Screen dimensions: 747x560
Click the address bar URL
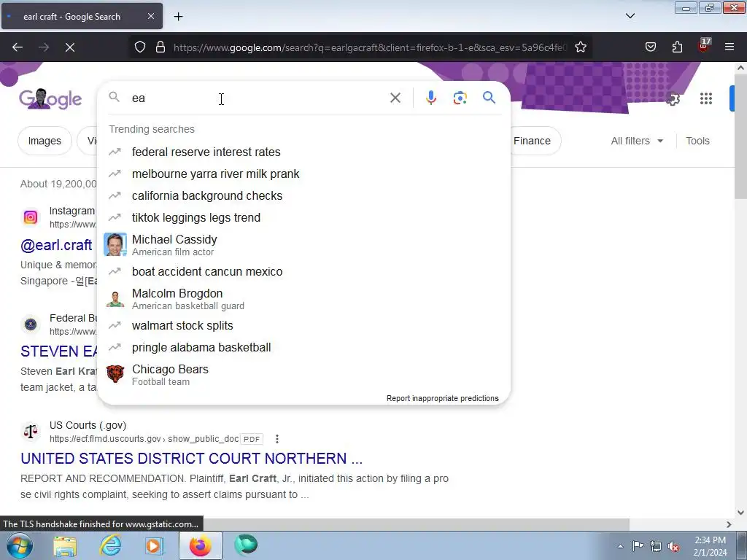pos(370,47)
